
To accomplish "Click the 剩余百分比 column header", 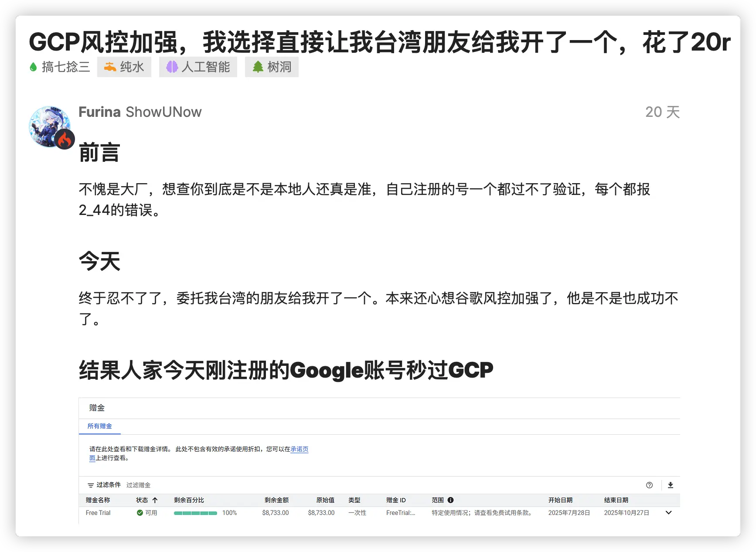I will pos(189,500).
